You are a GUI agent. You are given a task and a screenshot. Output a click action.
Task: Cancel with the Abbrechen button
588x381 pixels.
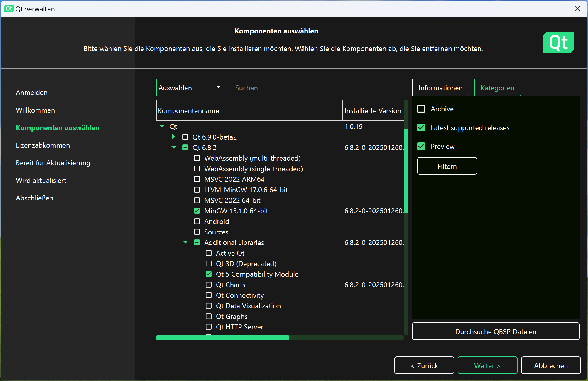(x=551, y=365)
